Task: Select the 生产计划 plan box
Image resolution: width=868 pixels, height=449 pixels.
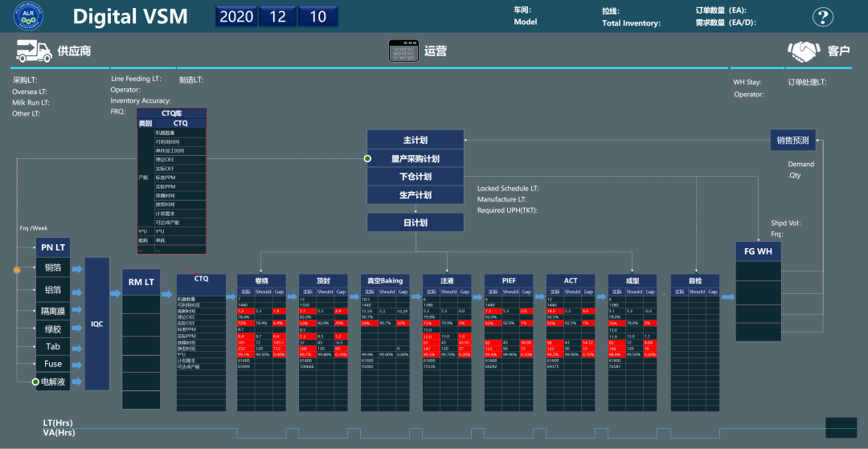Action: point(416,195)
